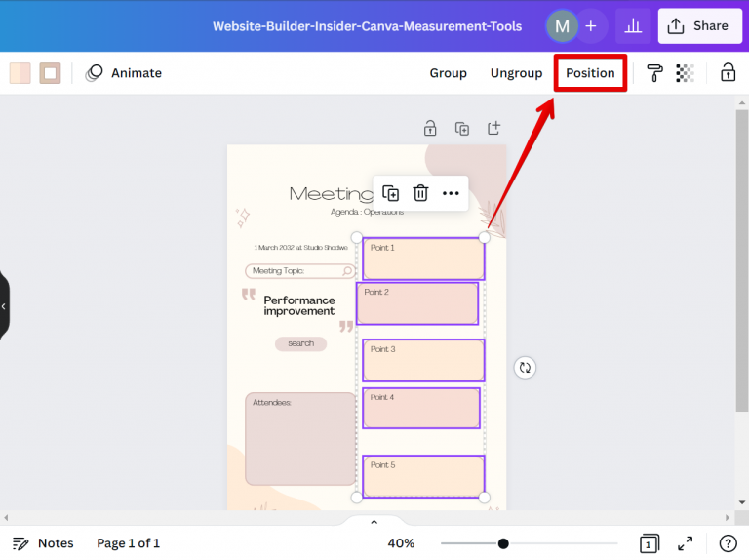Select the Point 5 box
The width and height of the screenshot is (749, 560).
(423, 476)
